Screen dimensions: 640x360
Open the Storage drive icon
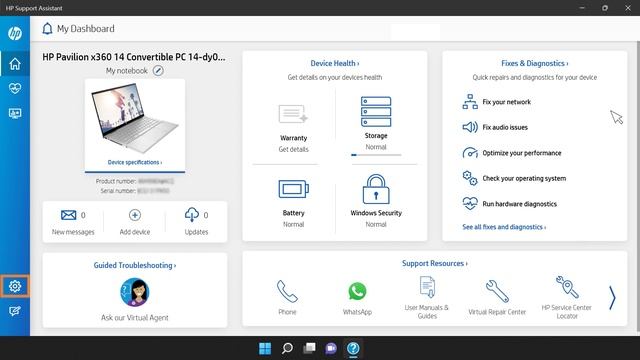click(x=376, y=111)
